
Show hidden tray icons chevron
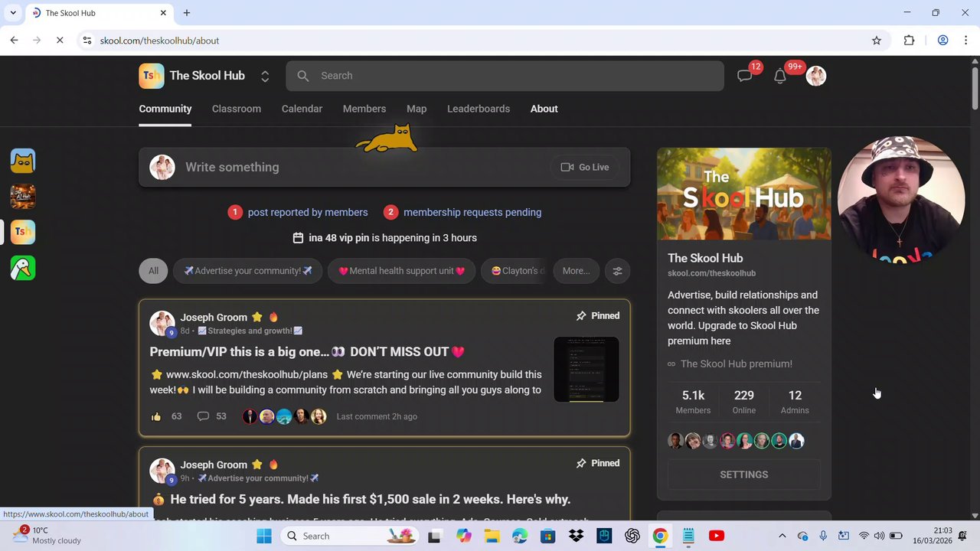pos(782,536)
